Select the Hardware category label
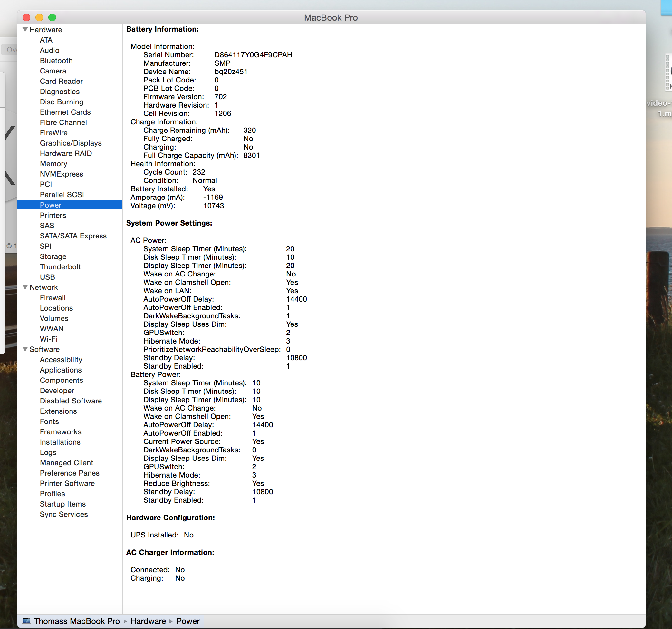Viewport: 672px width, 629px height. pyautogui.click(x=46, y=29)
